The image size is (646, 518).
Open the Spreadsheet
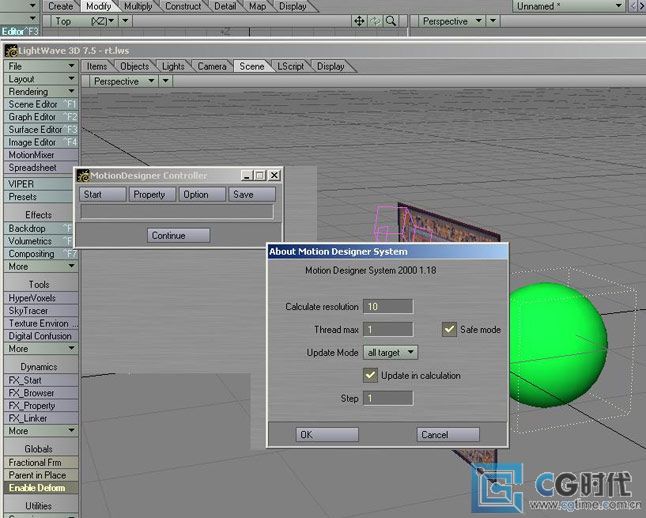[41, 168]
